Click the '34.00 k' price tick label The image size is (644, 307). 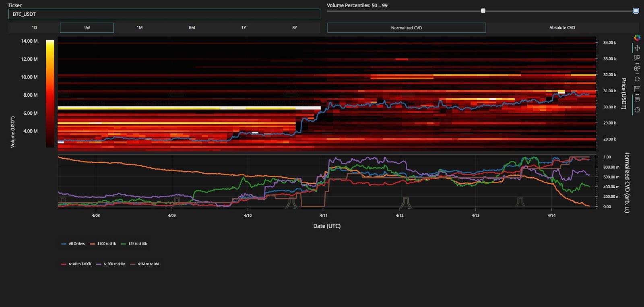pos(609,43)
